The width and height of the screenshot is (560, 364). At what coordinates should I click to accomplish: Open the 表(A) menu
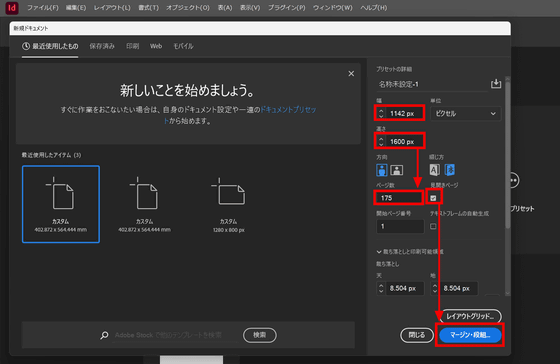(225, 8)
